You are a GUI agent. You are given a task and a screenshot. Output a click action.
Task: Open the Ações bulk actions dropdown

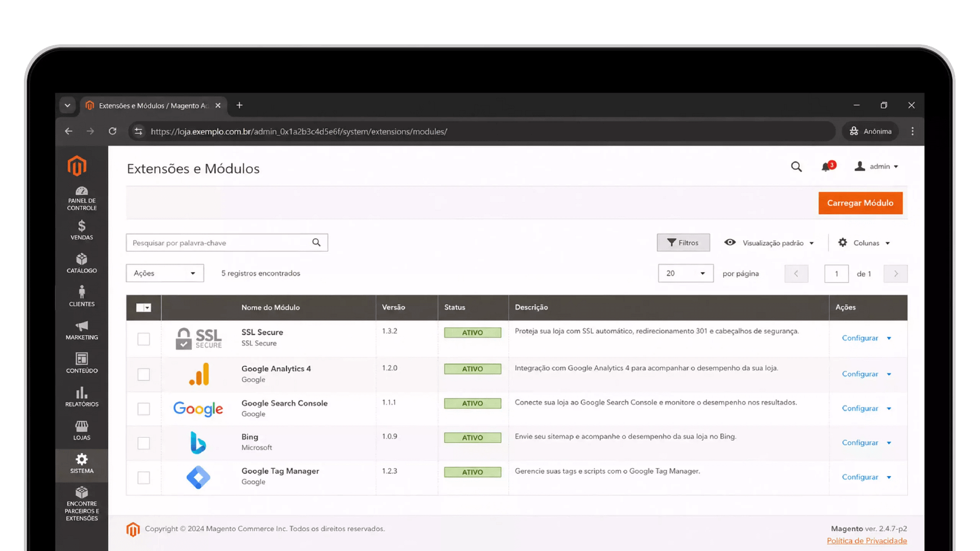pyautogui.click(x=165, y=273)
